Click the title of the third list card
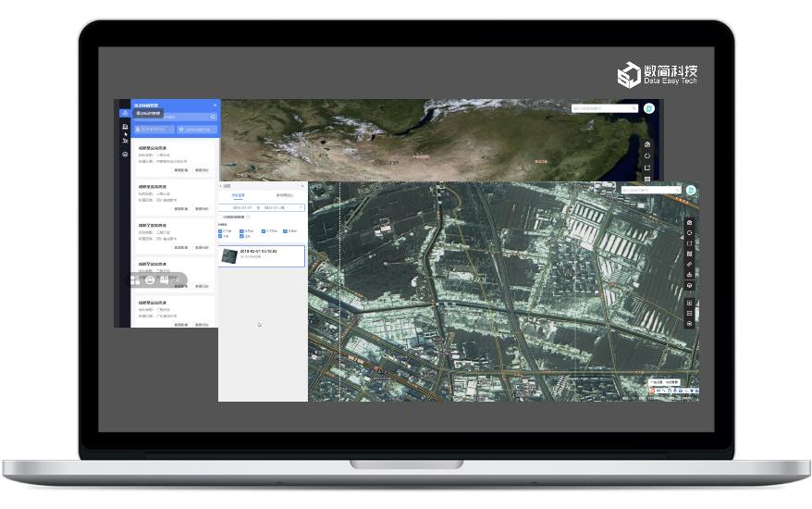Screen dimensions: 812x509 [153, 226]
